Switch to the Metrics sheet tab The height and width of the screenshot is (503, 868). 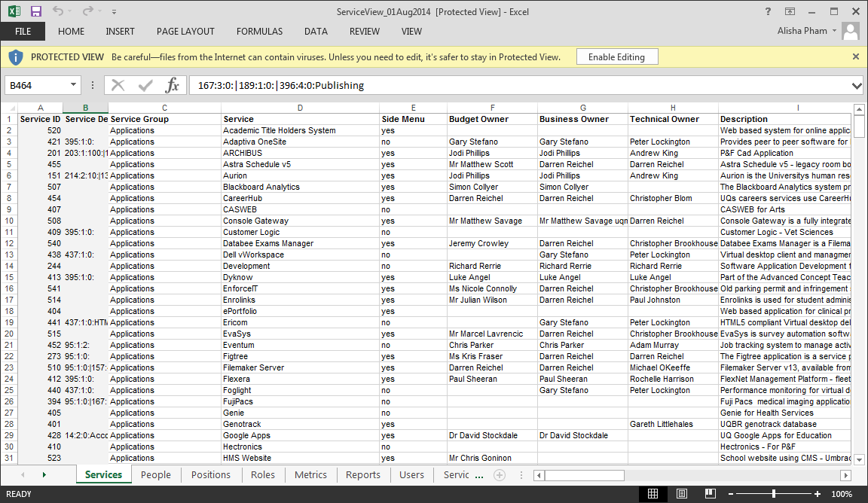click(x=310, y=475)
